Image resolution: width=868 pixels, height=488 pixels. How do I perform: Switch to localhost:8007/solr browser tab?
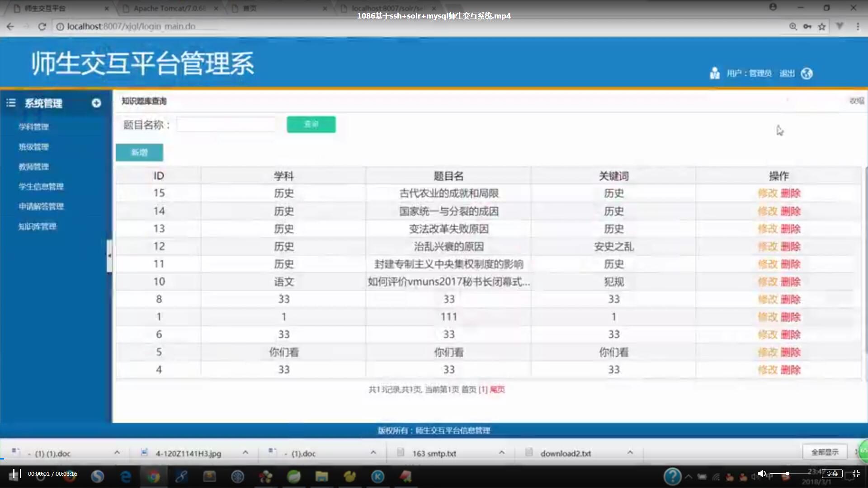(x=387, y=8)
